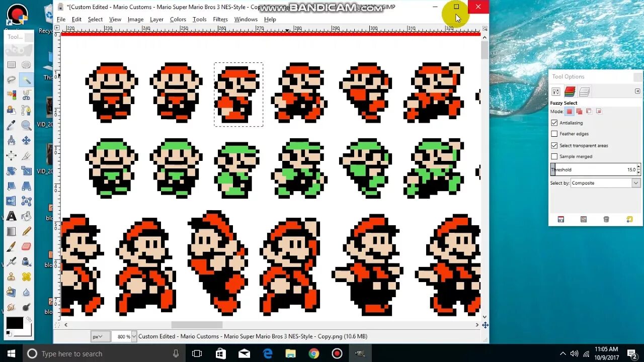
Task: Select the Zoom magnifier tool
Action: point(26,125)
